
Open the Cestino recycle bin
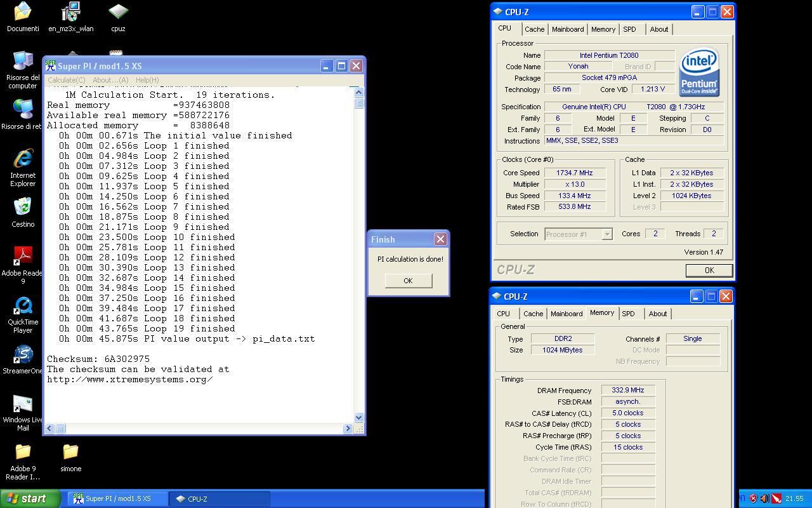[23, 213]
